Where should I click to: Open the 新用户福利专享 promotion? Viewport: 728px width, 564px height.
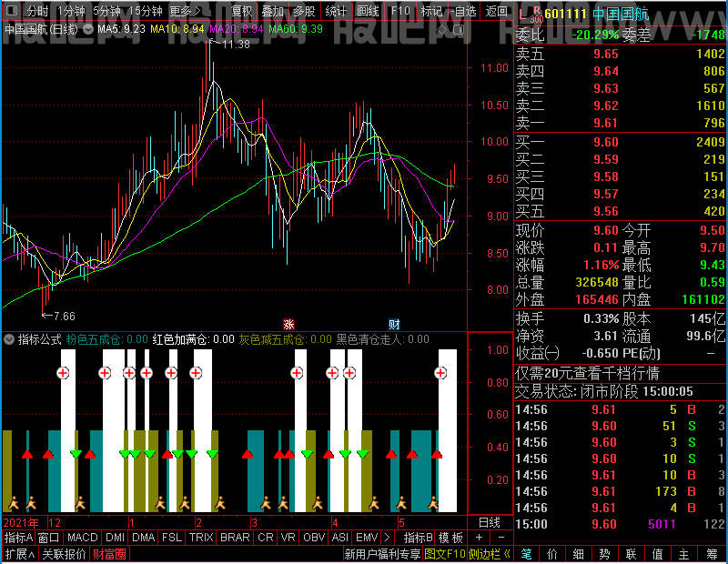coord(382,554)
